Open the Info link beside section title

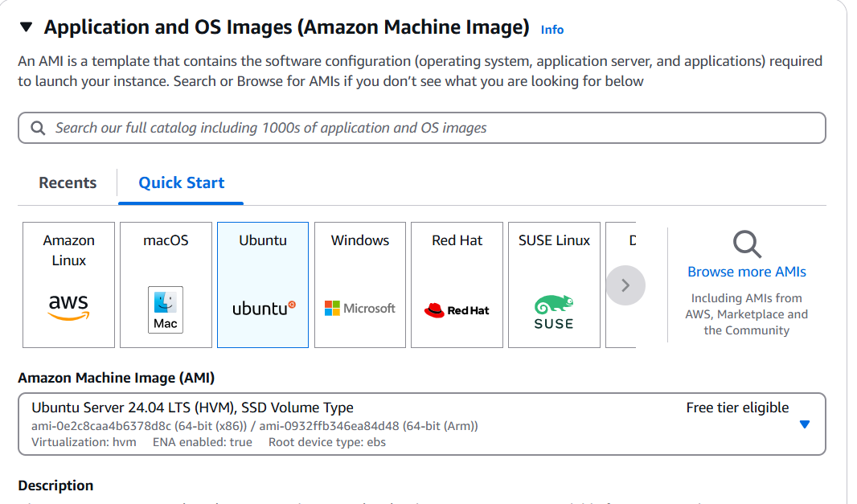click(552, 30)
